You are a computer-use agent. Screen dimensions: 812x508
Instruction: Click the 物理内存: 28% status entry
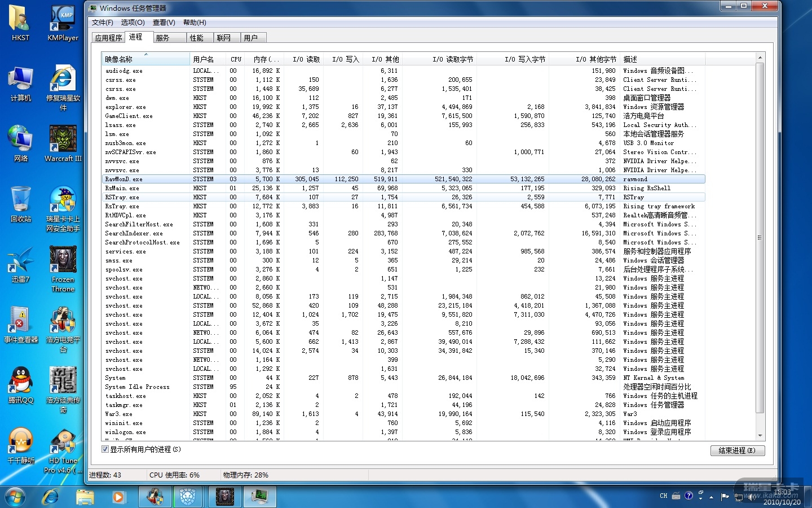click(x=246, y=475)
